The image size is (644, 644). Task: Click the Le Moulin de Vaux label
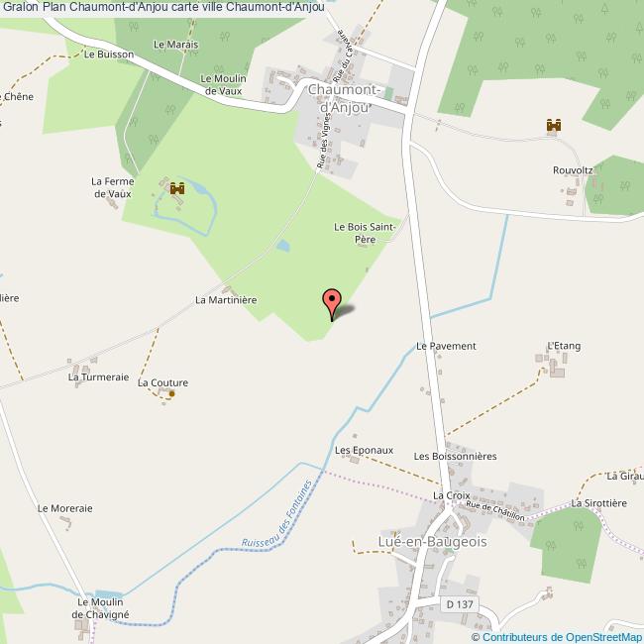point(223,84)
